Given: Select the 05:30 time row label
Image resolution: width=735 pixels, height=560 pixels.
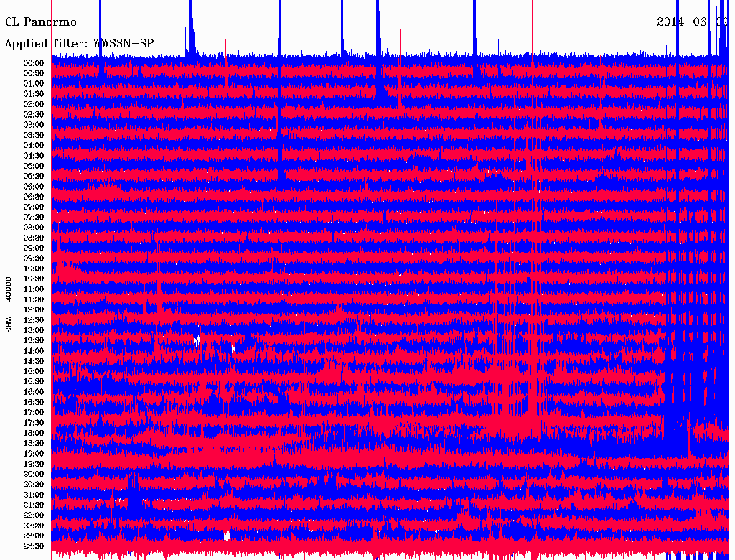Looking at the screenshot, I should (34, 176).
